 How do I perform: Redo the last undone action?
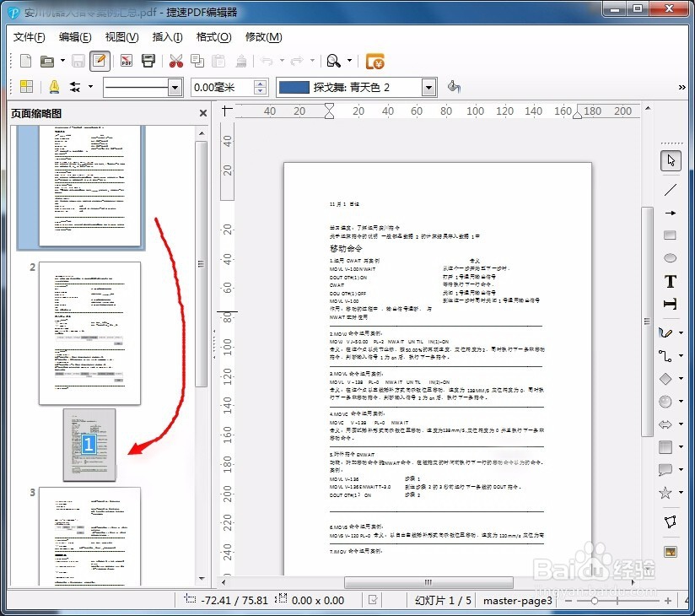click(x=297, y=61)
